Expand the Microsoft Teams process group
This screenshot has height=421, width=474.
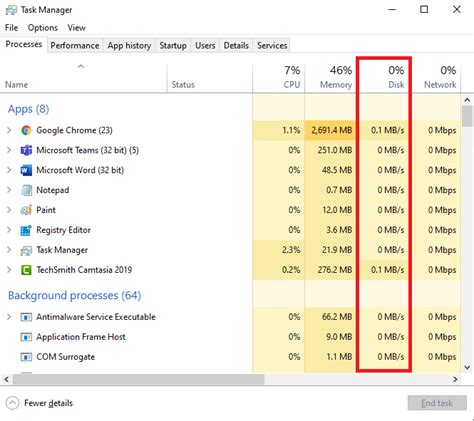tap(9, 150)
